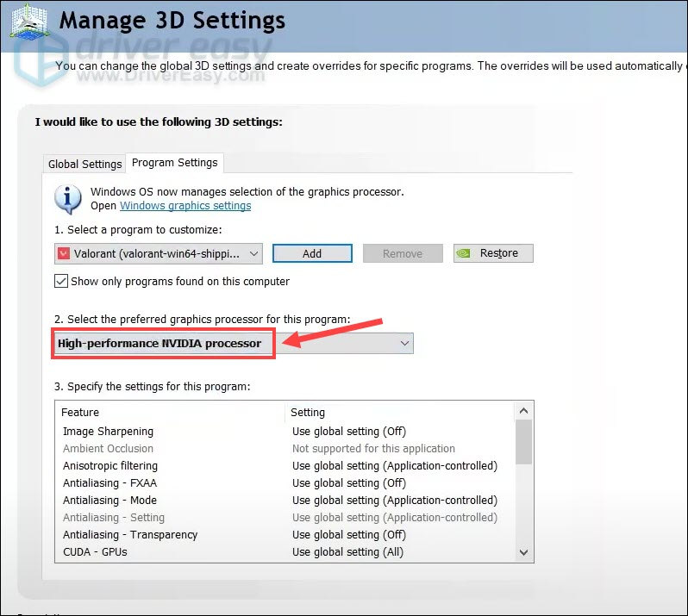Click the settings list scrollbar thumb

pos(523,442)
